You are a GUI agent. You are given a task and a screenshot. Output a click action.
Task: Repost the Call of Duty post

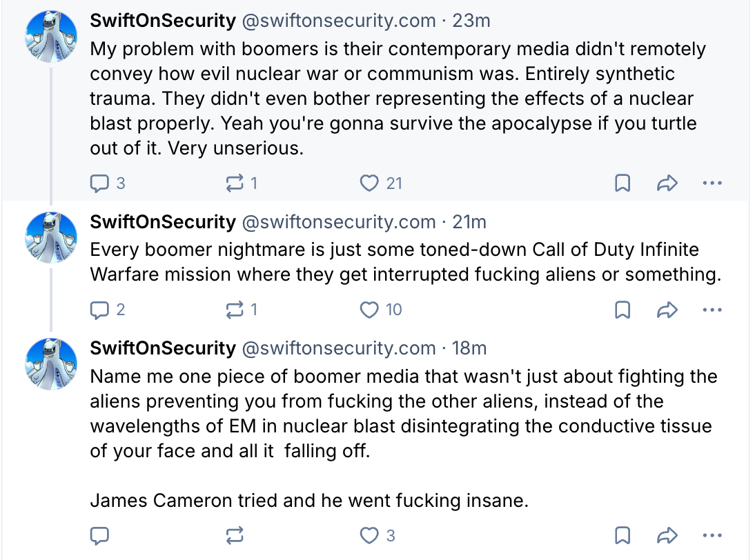pos(235,310)
